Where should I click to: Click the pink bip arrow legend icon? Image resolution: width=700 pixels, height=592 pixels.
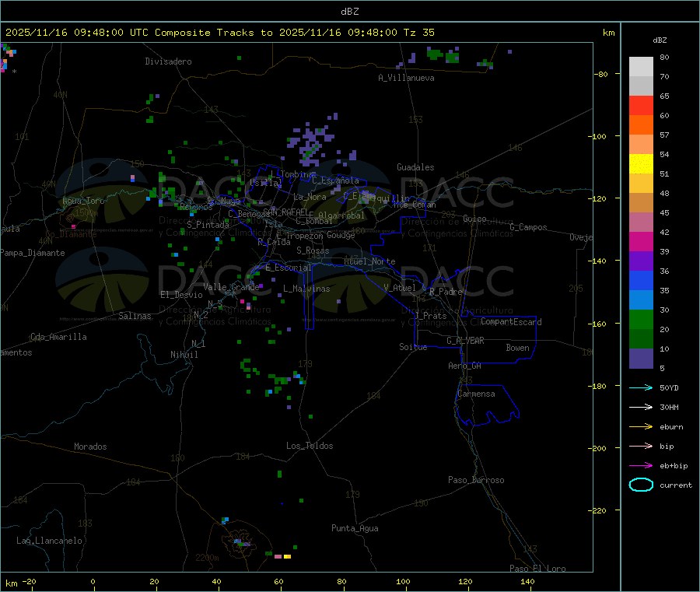[x=641, y=446]
